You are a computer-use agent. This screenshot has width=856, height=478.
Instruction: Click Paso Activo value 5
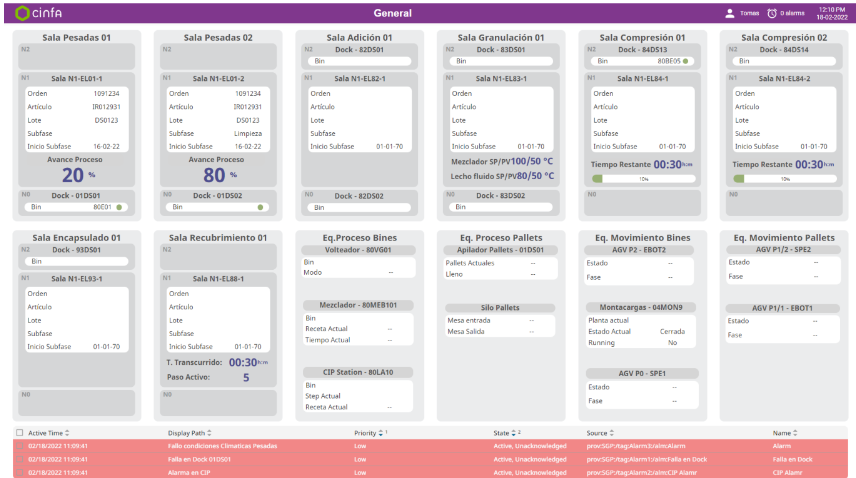point(246,378)
